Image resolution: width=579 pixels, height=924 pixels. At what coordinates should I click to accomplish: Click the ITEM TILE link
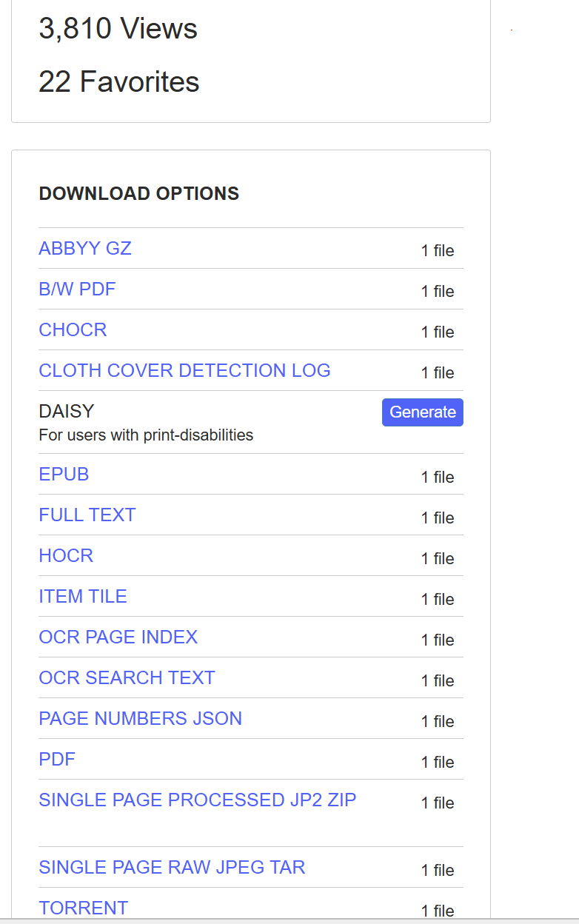(x=83, y=597)
